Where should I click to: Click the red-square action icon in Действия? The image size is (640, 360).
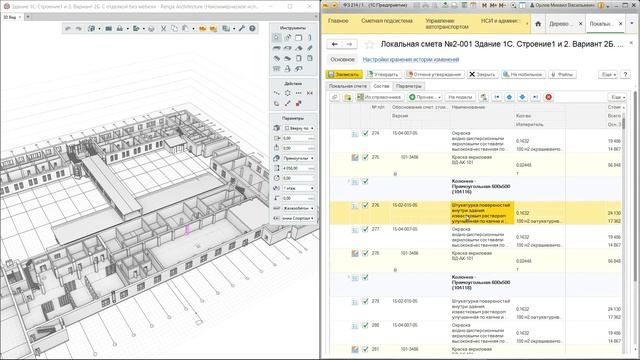pos(299,103)
